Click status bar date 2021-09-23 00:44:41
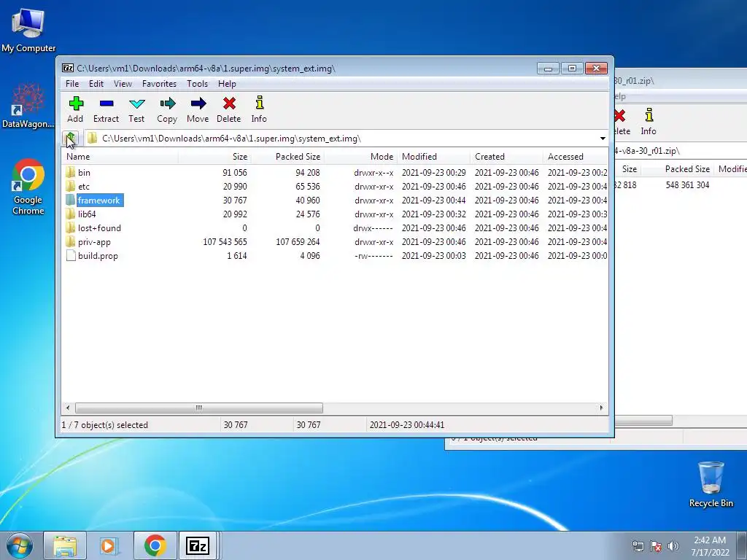The width and height of the screenshot is (747, 560). (407, 425)
